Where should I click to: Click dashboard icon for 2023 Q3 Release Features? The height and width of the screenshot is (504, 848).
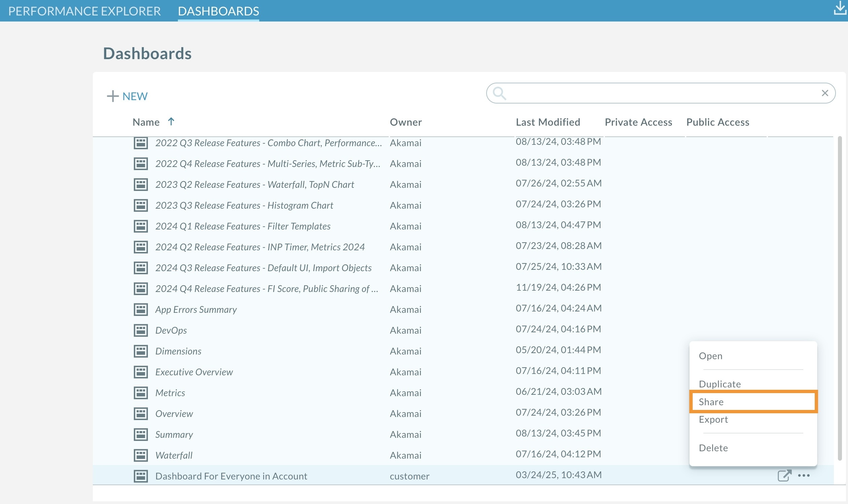(x=141, y=206)
